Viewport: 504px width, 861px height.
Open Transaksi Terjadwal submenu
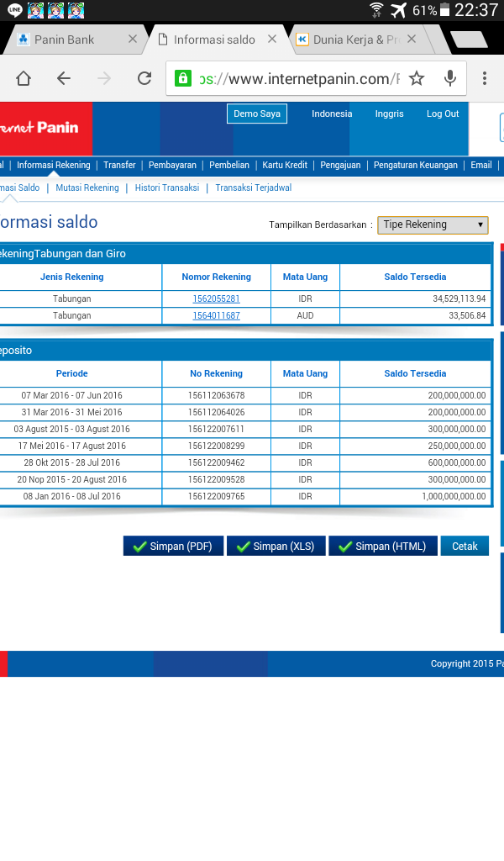point(254,188)
